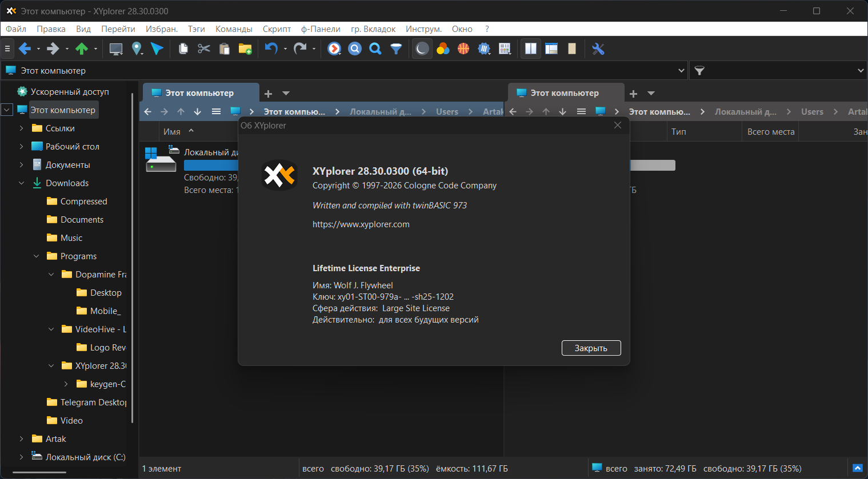The height and width of the screenshot is (479, 868).
Task: Click the blue funnel filter icon in the toolbar
Action: pyautogui.click(x=396, y=49)
